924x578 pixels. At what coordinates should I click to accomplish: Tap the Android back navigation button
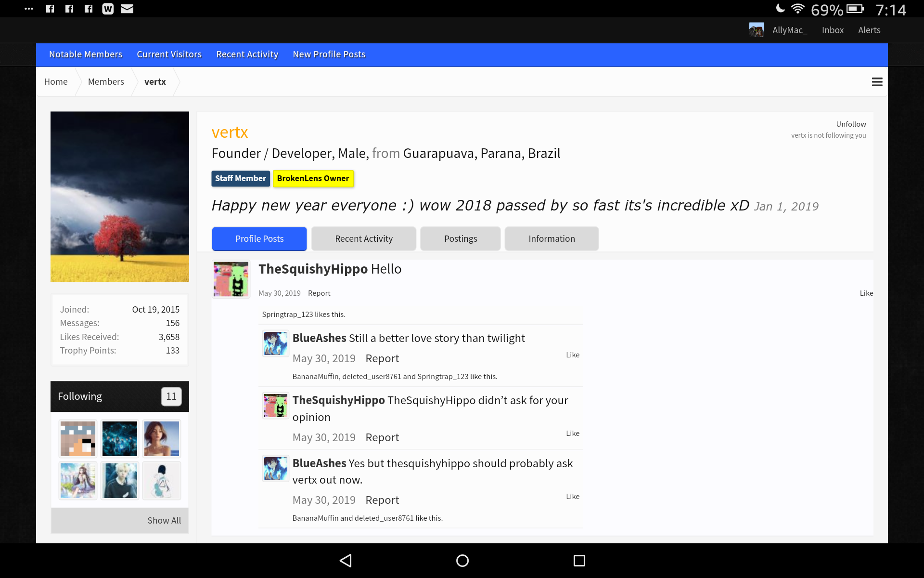(346, 560)
